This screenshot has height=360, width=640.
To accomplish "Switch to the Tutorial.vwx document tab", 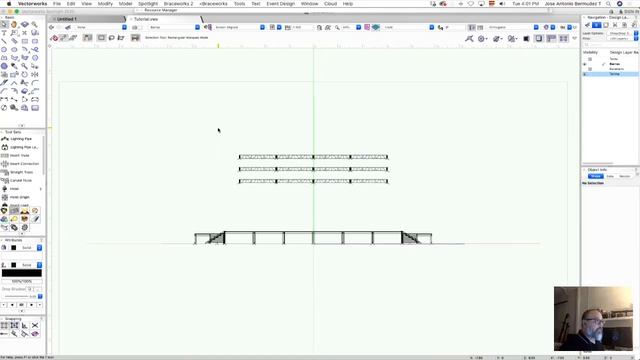I will click(164, 19).
